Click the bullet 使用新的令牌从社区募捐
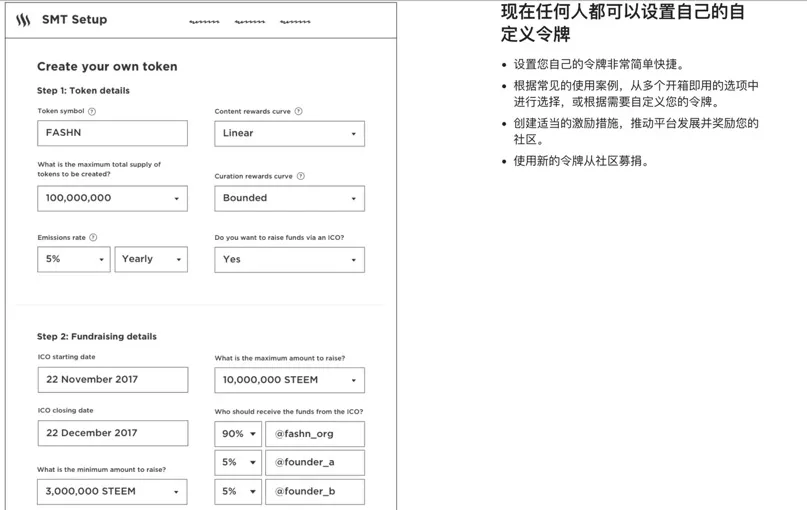Viewport: 807px width, 510px height. 582,161
